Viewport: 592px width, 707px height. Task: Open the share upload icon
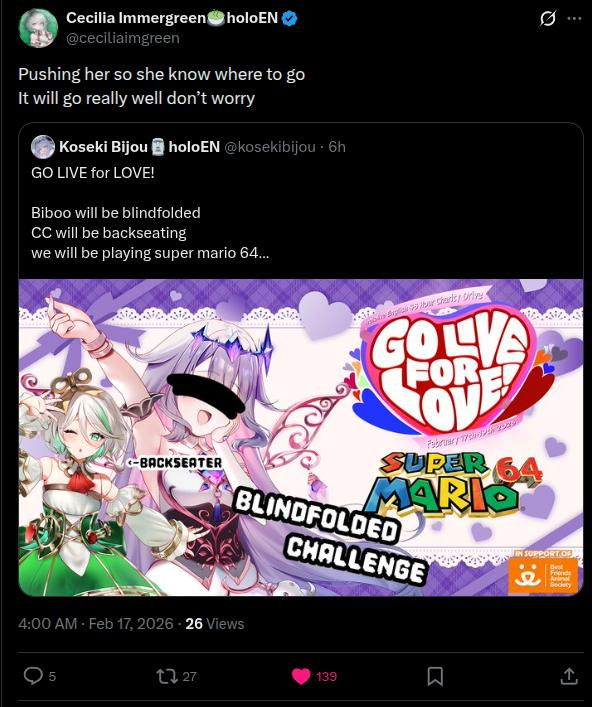[569, 676]
